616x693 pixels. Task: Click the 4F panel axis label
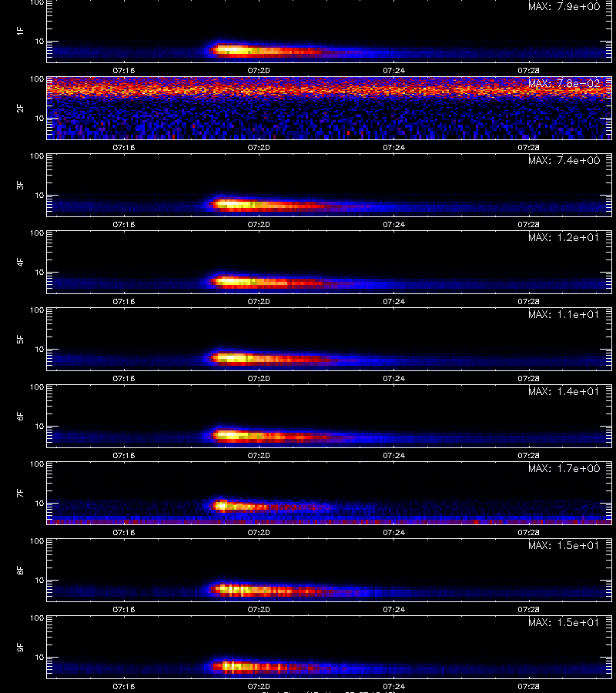(20, 262)
